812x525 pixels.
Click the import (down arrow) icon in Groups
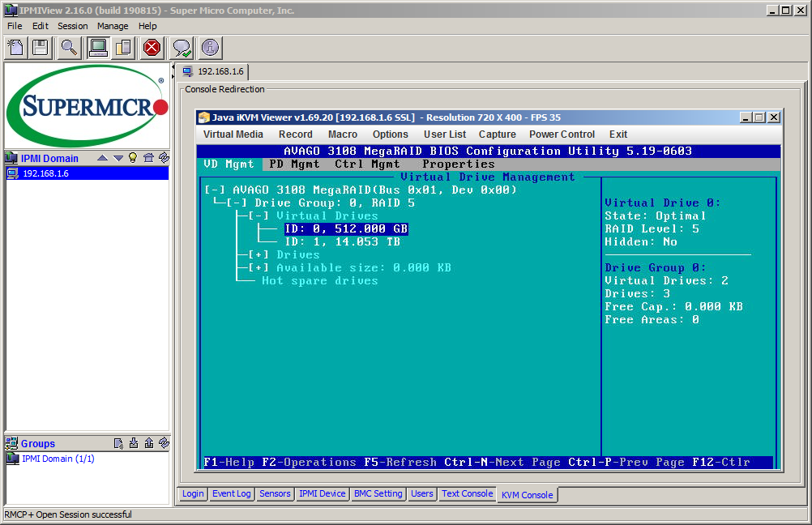[x=134, y=443]
